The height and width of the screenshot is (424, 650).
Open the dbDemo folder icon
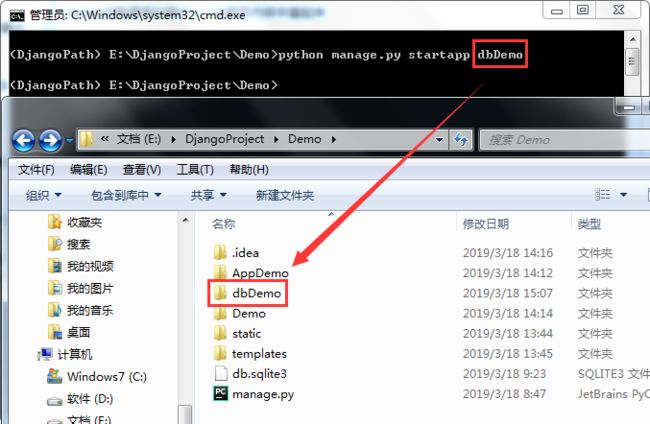click(x=220, y=293)
